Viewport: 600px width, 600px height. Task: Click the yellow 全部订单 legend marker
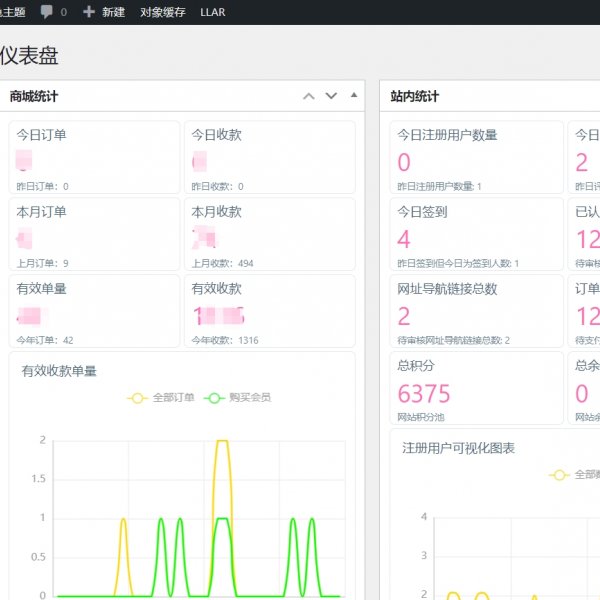coord(137,398)
